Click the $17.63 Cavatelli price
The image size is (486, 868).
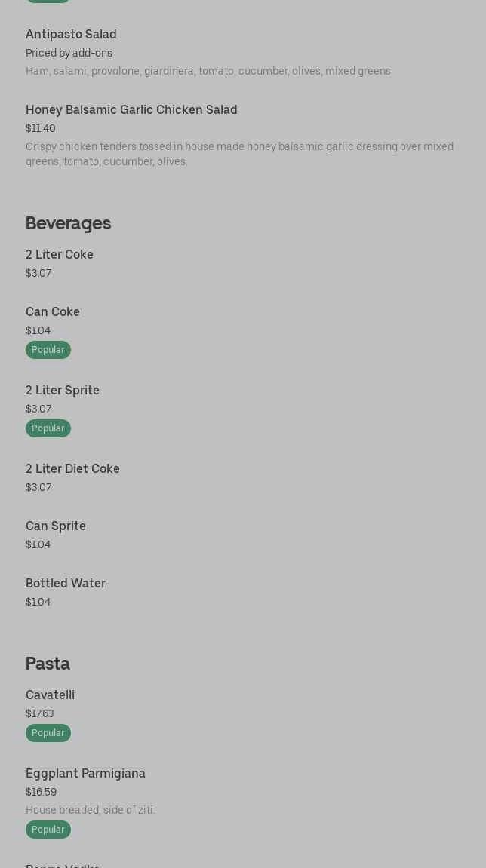(40, 714)
